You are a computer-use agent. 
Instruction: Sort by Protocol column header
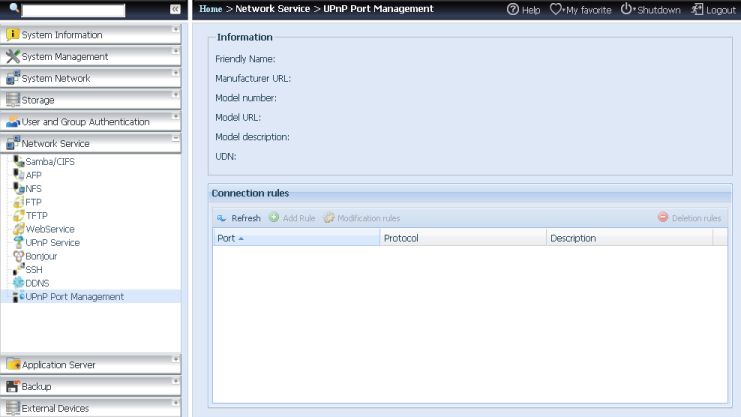pyautogui.click(x=463, y=238)
